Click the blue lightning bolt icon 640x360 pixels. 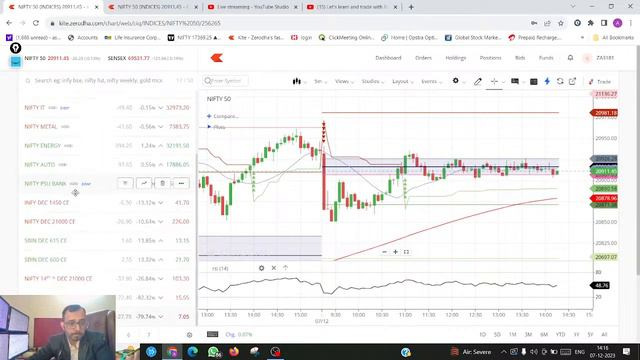point(547,81)
